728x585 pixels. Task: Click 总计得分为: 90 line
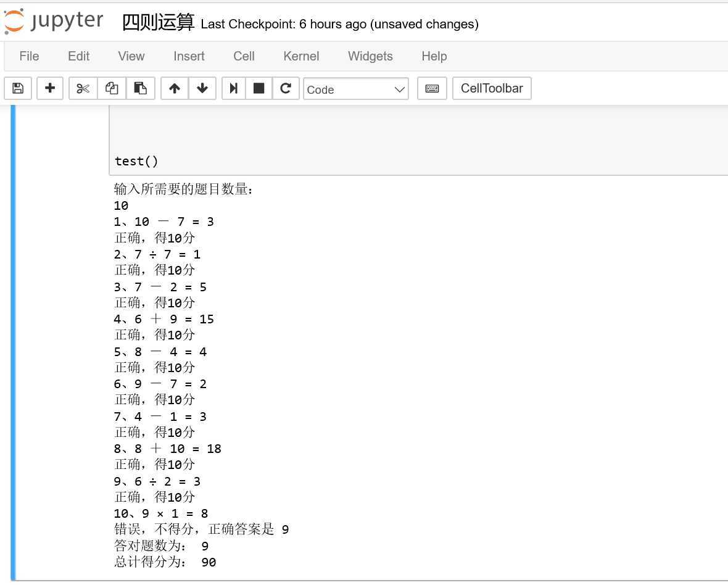(x=165, y=562)
